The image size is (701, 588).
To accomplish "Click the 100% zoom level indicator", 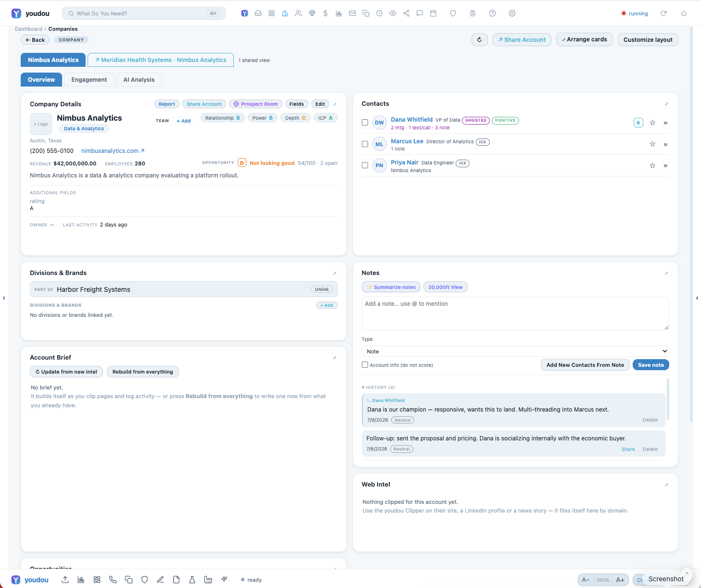I will (603, 580).
